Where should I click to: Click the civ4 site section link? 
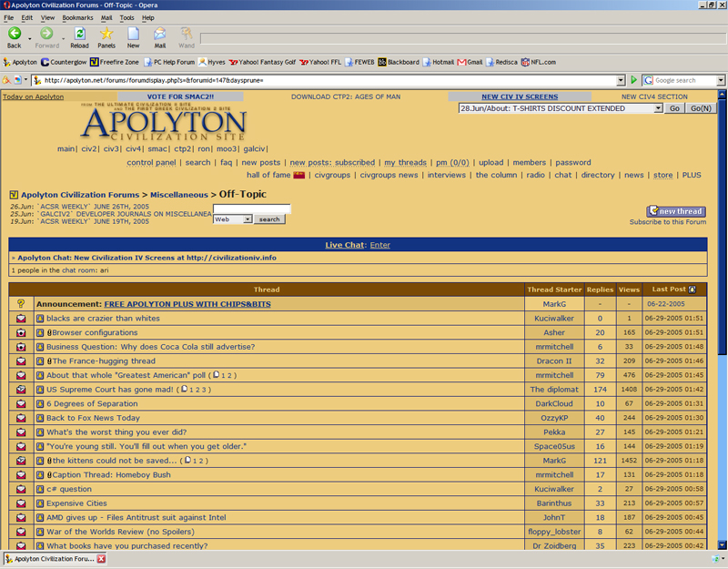tap(133, 148)
